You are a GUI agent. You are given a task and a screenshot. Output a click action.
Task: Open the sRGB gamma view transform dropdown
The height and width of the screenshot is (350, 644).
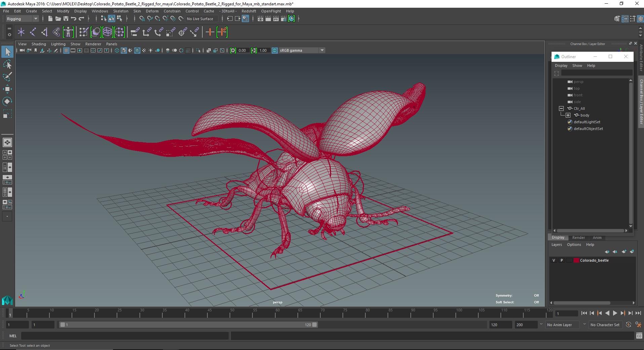coord(302,50)
